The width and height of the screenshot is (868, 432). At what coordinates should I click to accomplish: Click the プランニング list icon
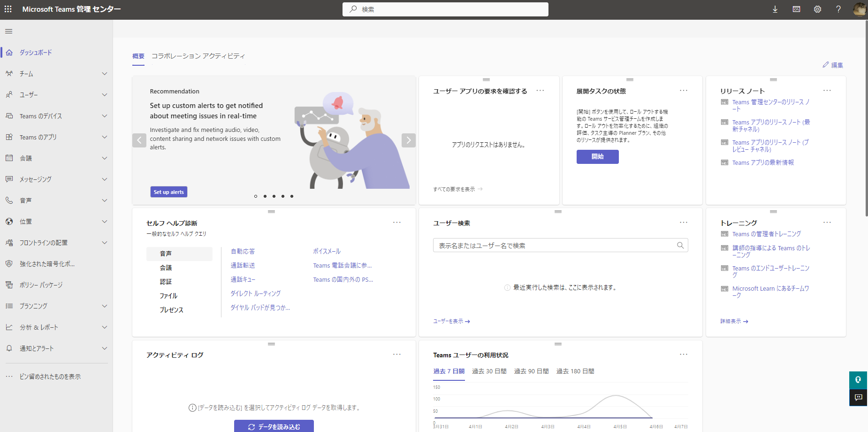[x=9, y=306]
